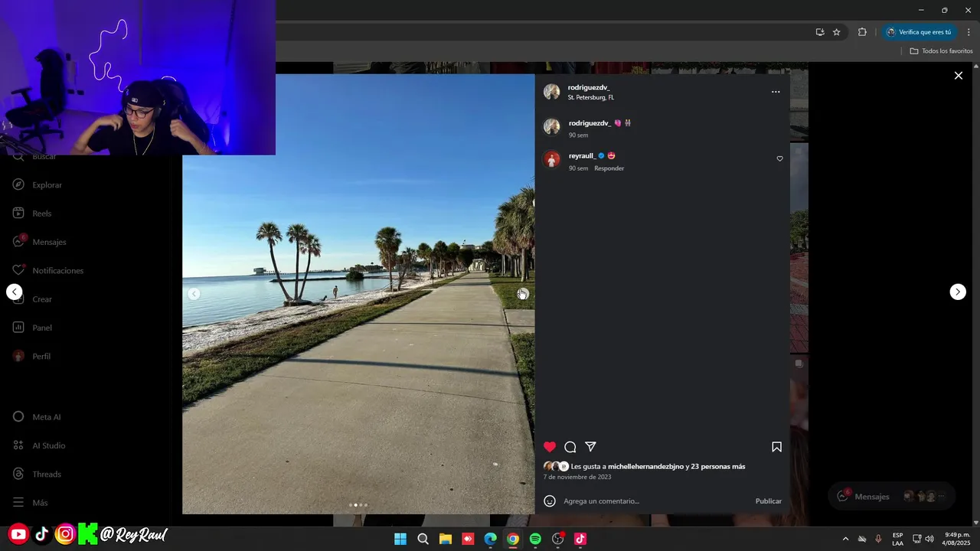980x551 pixels.
Task: Show hidden system tray icons
Action: (x=845, y=539)
